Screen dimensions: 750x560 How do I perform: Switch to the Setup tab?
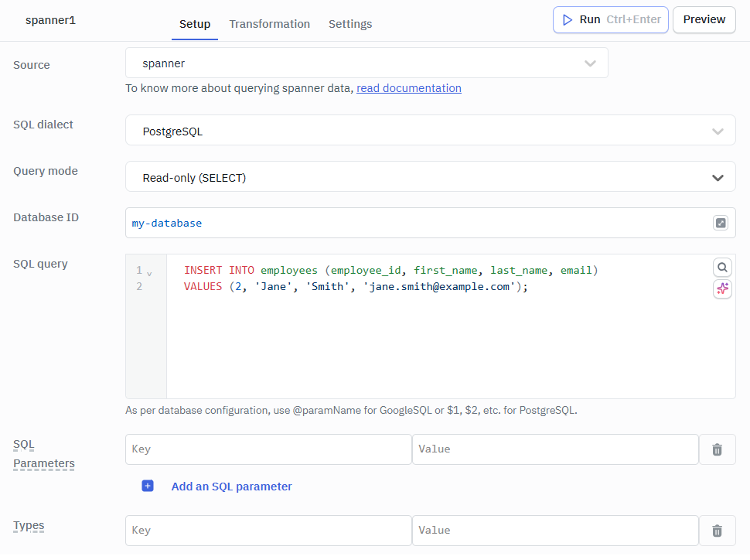tap(195, 24)
